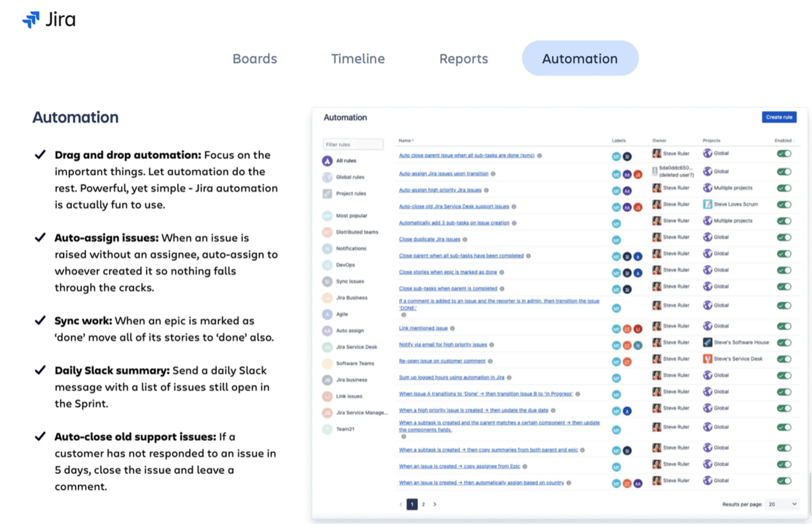Click info icon beside Link mentioned issue
812x525 pixels.
point(453,328)
